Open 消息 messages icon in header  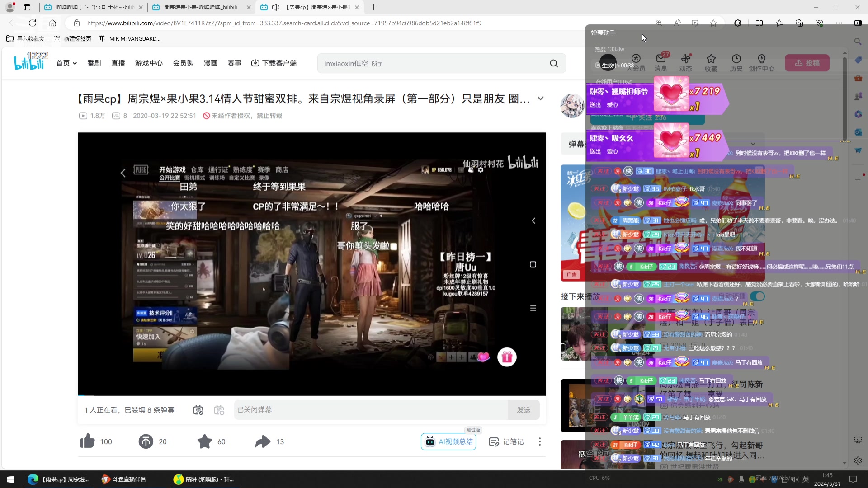point(661,62)
